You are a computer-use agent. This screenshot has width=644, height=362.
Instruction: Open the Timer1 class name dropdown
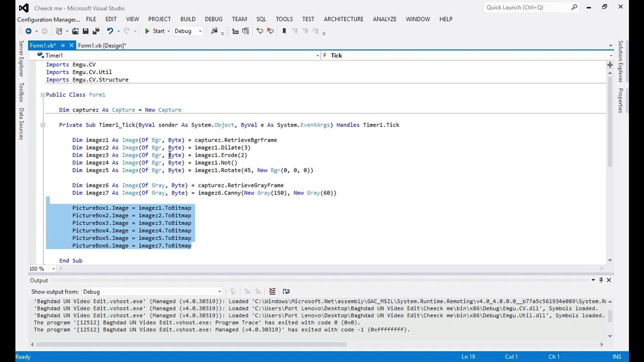pyautogui.click(x=317, y=55)
